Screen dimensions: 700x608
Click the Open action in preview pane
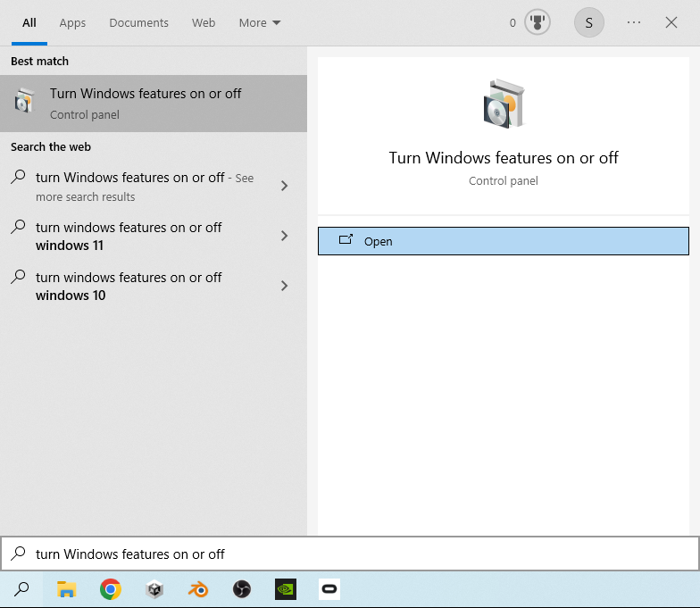pos(504,241)
